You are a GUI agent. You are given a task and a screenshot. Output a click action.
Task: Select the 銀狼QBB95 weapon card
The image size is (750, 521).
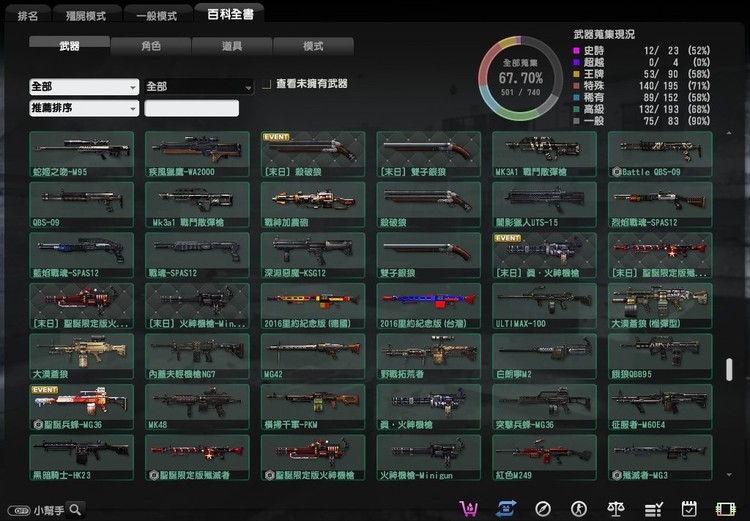[x=660, y=357]
